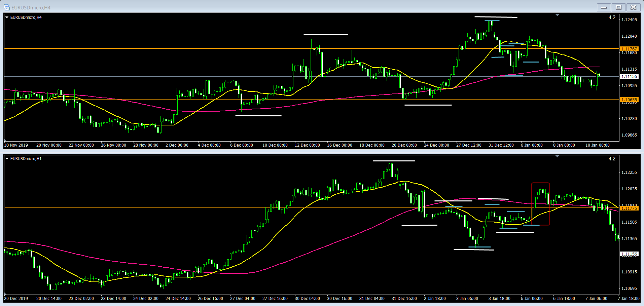Click the 30 Dec 04:00 time label

[x=307, y=299]
